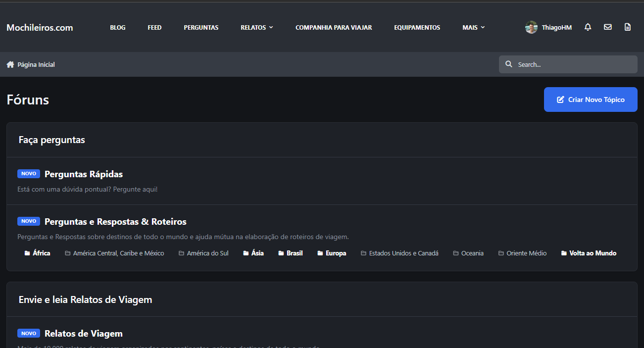Image resolution: width=644 pixels, height=348 pixels.
Task: Go to Companhia para Viajar
Action: pyautogui.click(x=333, y=28)
